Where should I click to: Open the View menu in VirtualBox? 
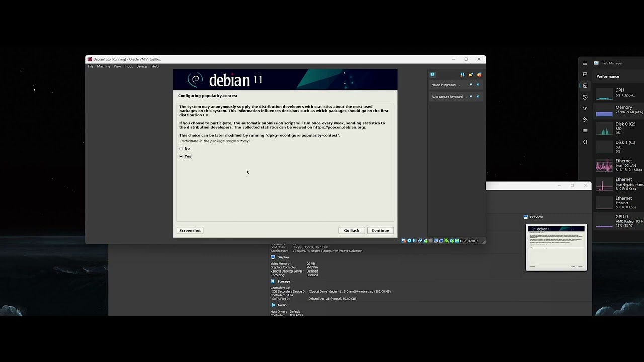[x=117, y=66]
